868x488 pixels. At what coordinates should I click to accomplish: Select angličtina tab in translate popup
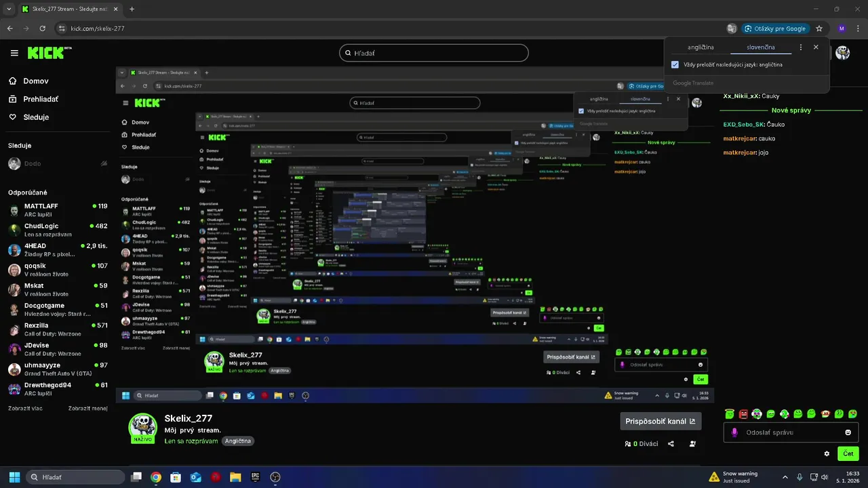tap(701, 47)
